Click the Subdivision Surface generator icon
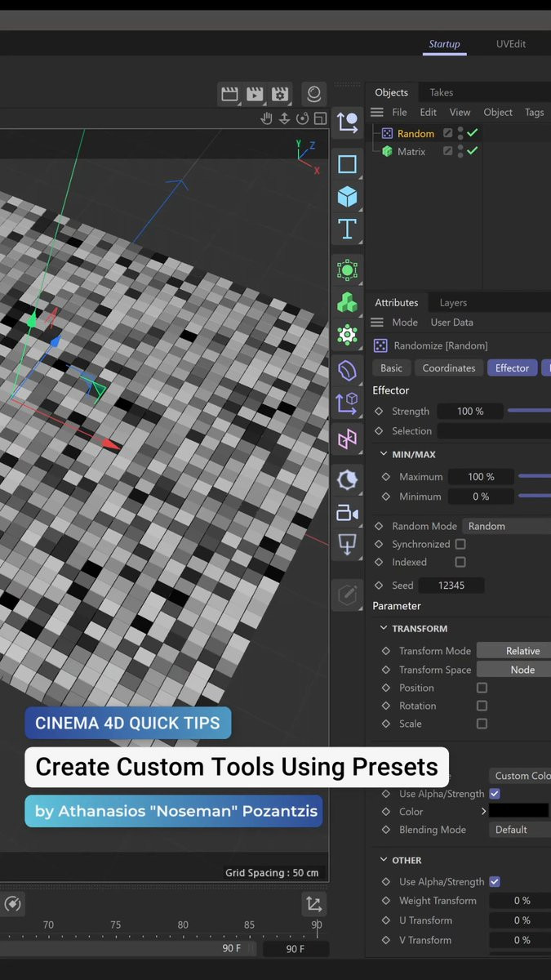 tap(347, 269)
